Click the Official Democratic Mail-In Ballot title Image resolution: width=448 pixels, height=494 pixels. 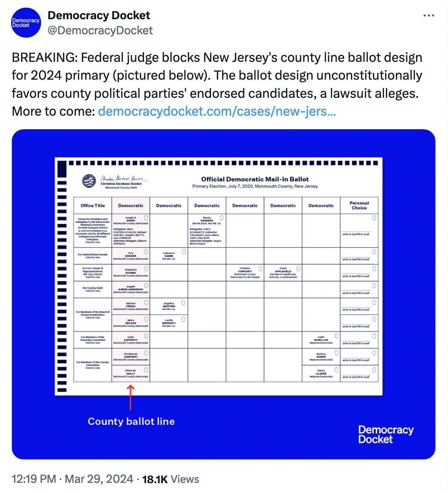click(255, 179)
